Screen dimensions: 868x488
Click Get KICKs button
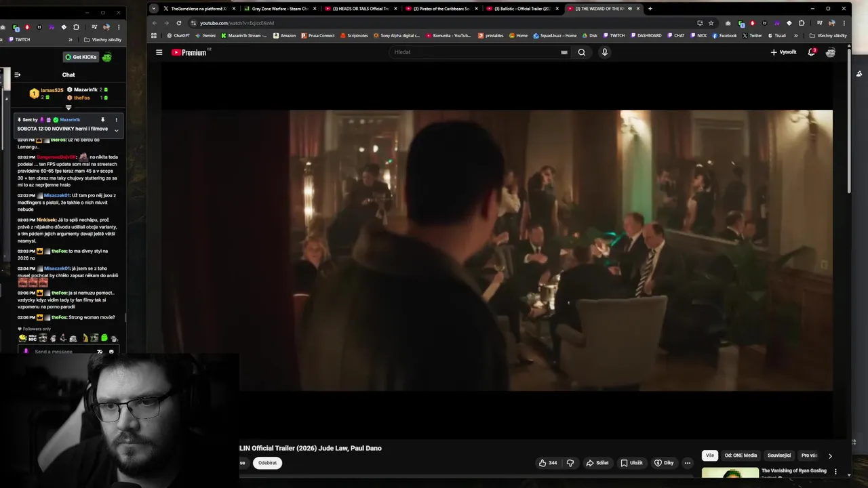[x=81, y=57]
